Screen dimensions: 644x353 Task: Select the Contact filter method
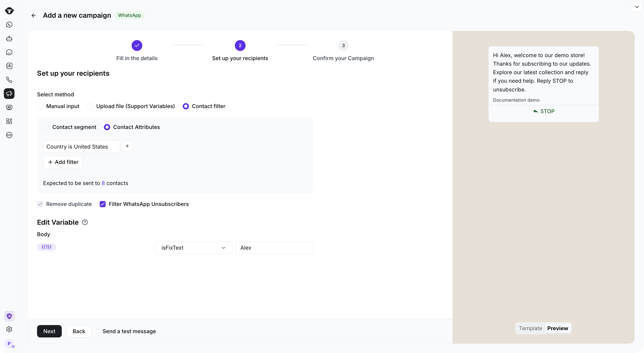(x=204, y=106)
